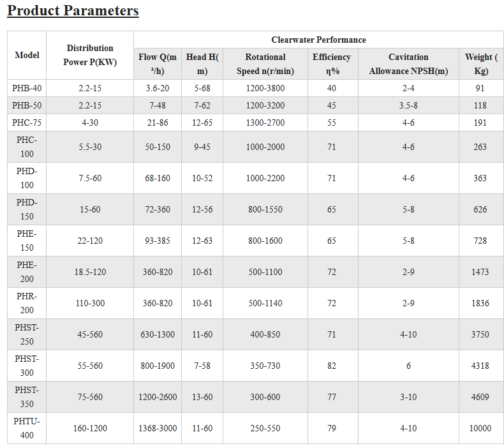Click the 160-1200 power value

coord(90,429)
